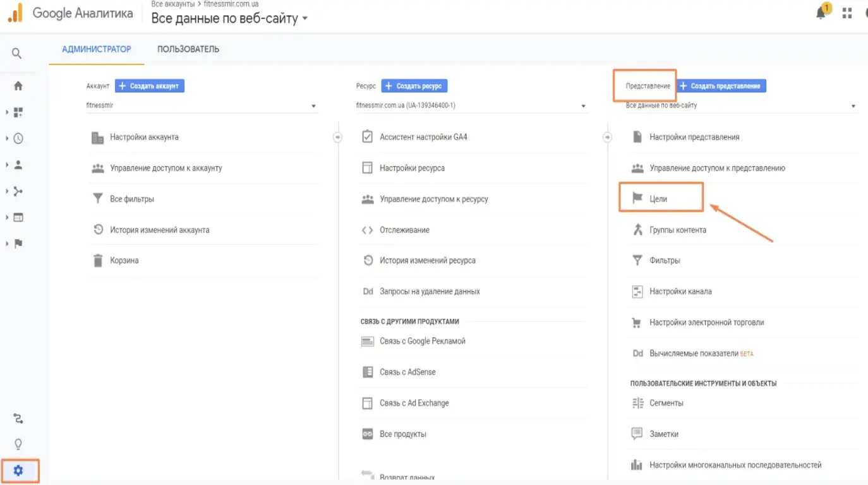Open Связь с AdSense
This screenshot has height=485, width=868.
407,372
